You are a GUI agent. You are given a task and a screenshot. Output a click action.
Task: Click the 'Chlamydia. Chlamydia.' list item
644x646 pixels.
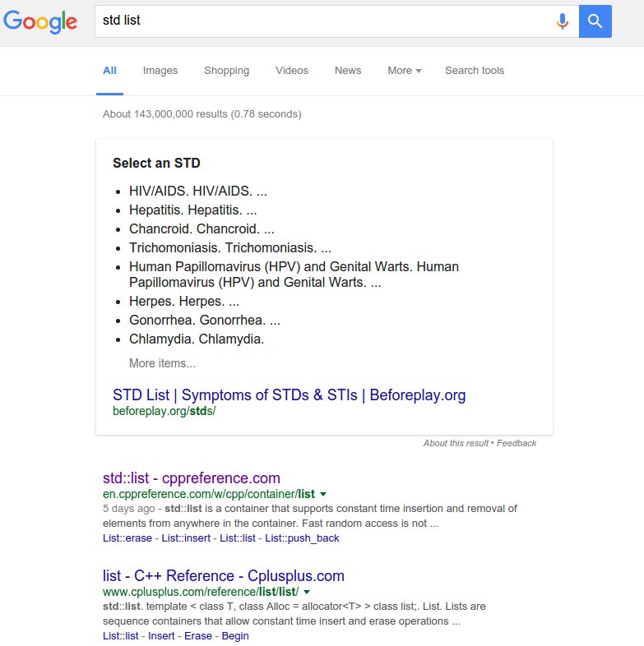[197, 339]
